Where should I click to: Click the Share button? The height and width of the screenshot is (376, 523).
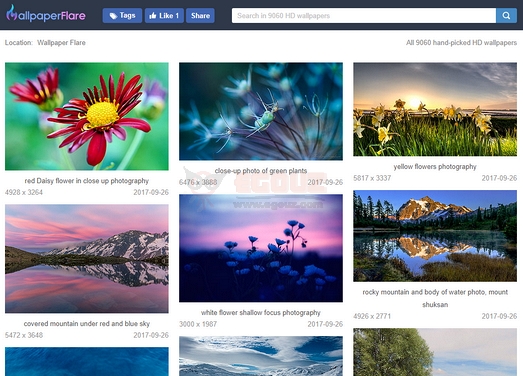200,16
